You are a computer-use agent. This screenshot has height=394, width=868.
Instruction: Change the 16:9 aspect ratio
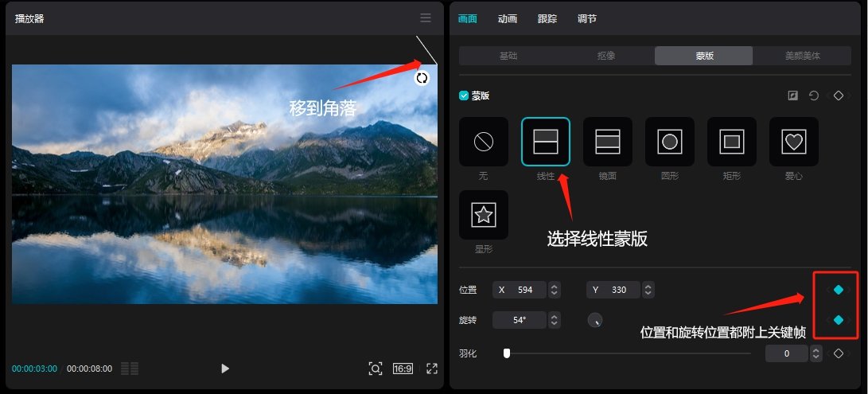pyautogui.click(x=403, y=369)
